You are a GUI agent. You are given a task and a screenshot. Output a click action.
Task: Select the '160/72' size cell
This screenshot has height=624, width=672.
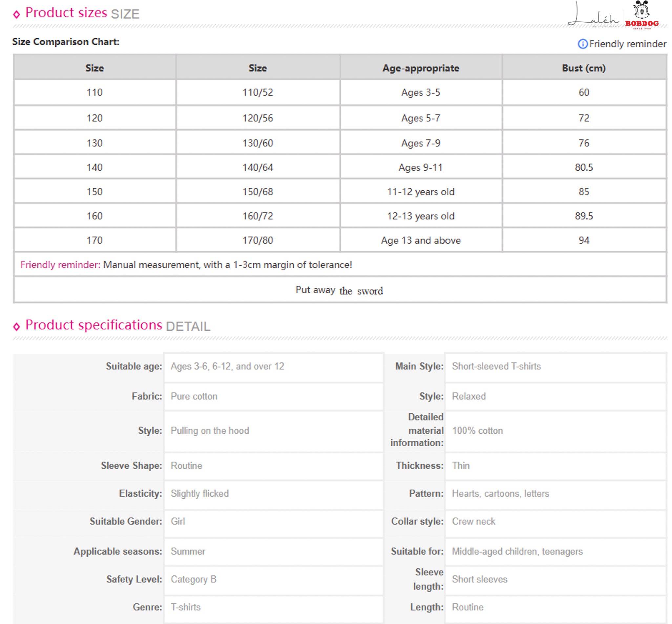pyautogui.click(x=258, y=216)
